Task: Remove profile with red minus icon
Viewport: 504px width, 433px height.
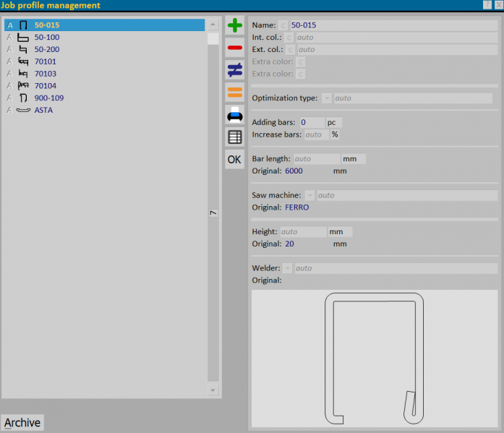Action: pyautogui.click(x=234, y=48)
